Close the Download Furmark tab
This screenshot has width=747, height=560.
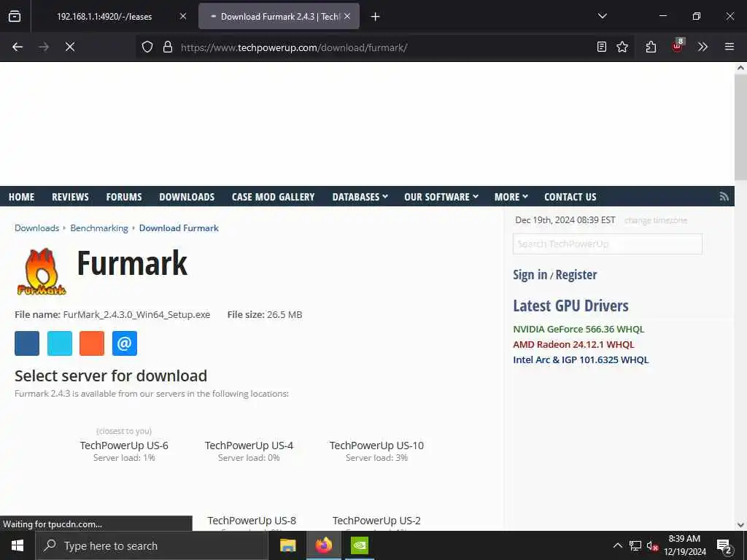click(347, 16)
